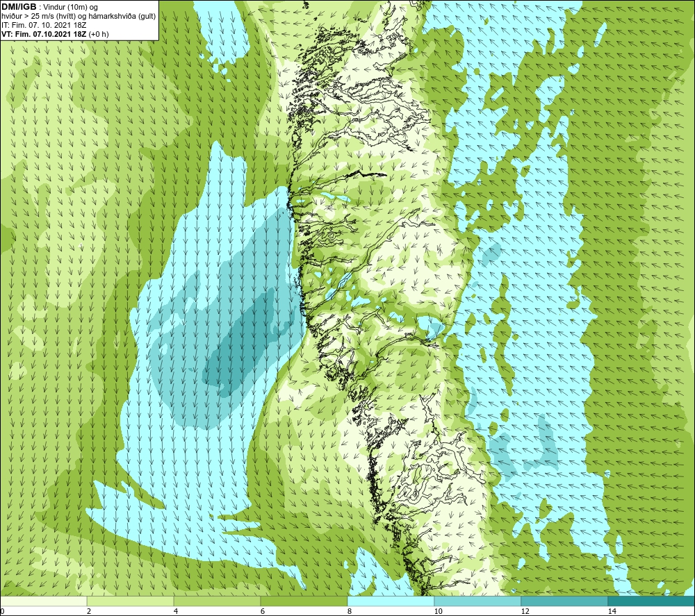Image resolution: width=695 pixels, height=616 pixels.
Task: Select the 10–12 m/s turquoise swatch
Action: tap(478, 601)
